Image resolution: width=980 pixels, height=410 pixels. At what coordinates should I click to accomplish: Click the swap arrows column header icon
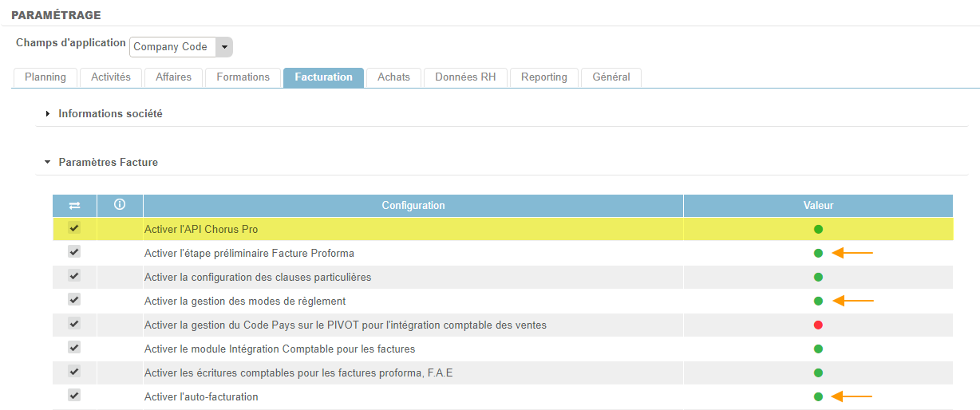(74, 206)
